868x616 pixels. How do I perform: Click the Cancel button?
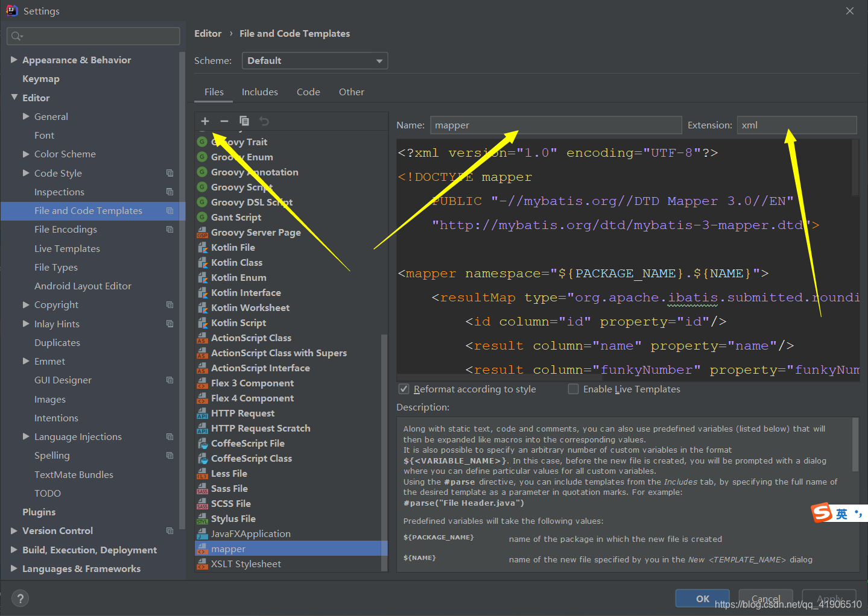[765, 599]
